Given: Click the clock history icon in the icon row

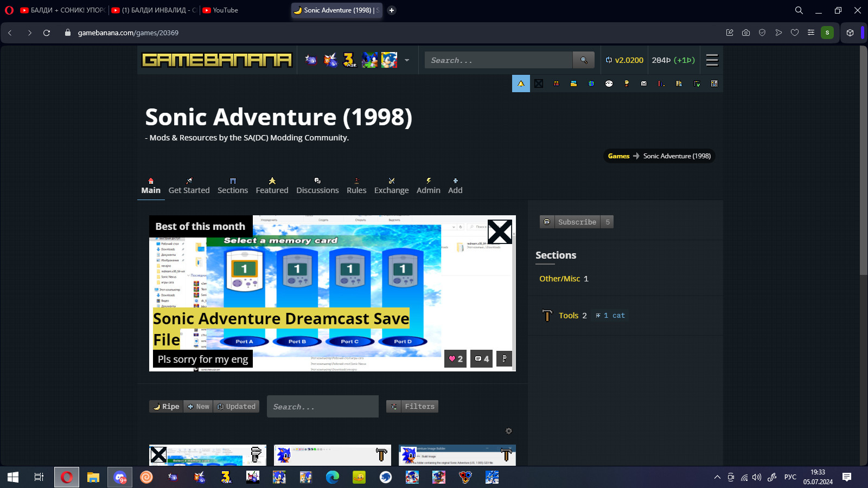Looking at the screenshot, I should tap(609, 84).
